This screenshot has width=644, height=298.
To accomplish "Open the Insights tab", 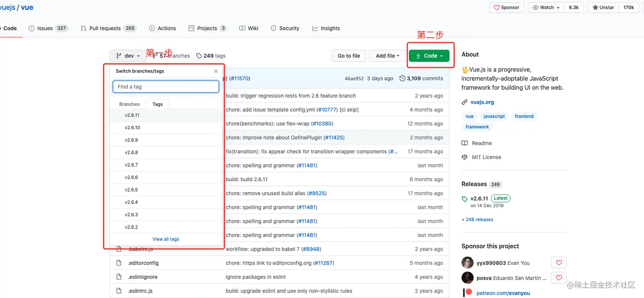I will click(326, 28).
